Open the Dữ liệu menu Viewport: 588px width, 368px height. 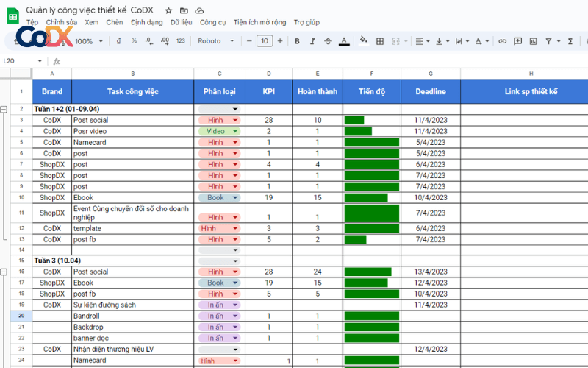pos(181,22)
